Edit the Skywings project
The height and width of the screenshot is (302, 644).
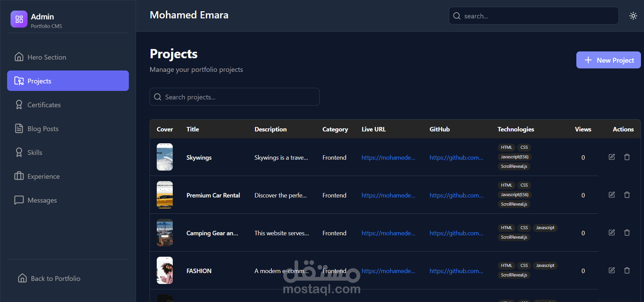[x=612, y=157]
